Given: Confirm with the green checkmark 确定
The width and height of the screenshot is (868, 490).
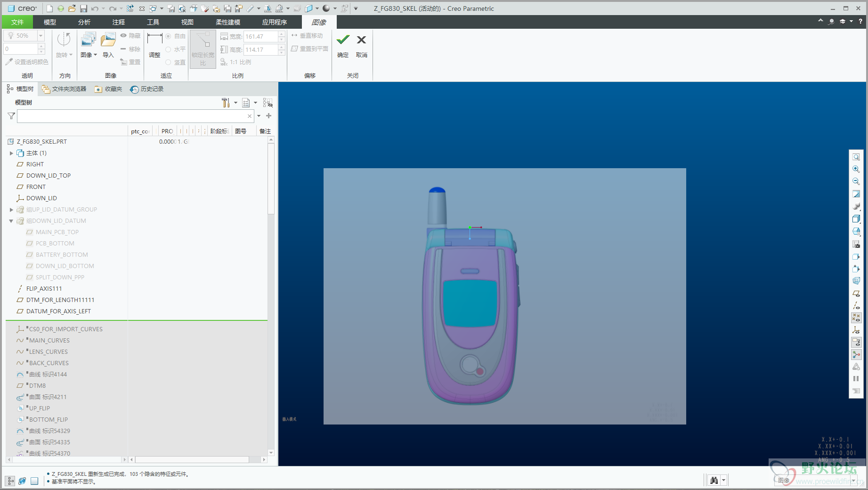Looking at the screenshot, I should coord(343,40).
